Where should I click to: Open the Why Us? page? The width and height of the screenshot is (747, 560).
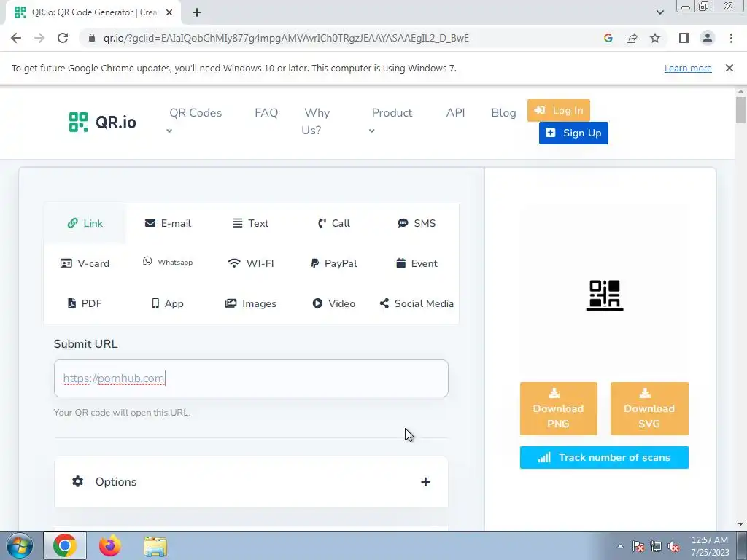pos(316,122)
